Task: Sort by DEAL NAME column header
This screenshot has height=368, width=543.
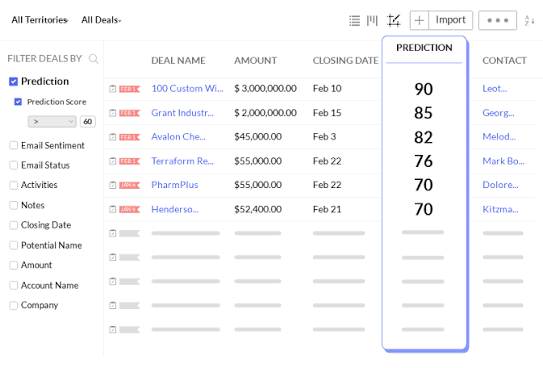Action: [178, 61]
